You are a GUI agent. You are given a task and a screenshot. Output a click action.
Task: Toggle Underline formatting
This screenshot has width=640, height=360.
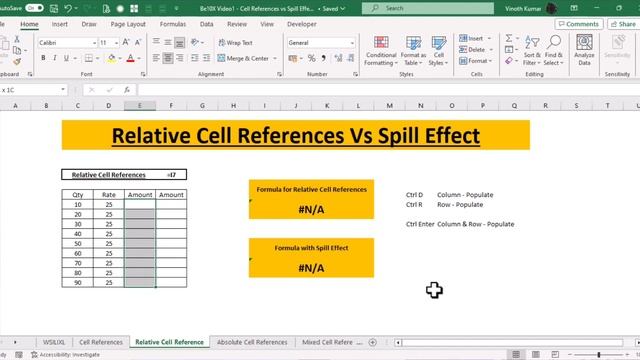66,58
